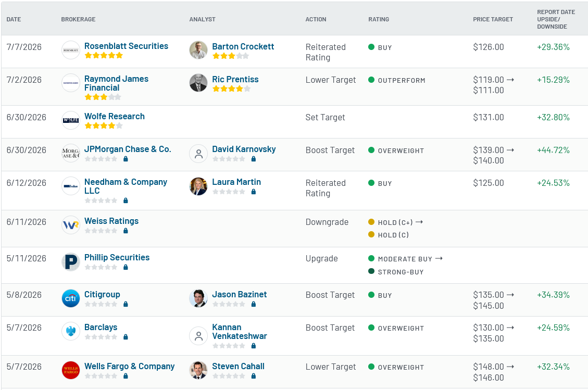Click the star rating under Ric Prentiss
588x390 pixels.
tap(231, 89)
